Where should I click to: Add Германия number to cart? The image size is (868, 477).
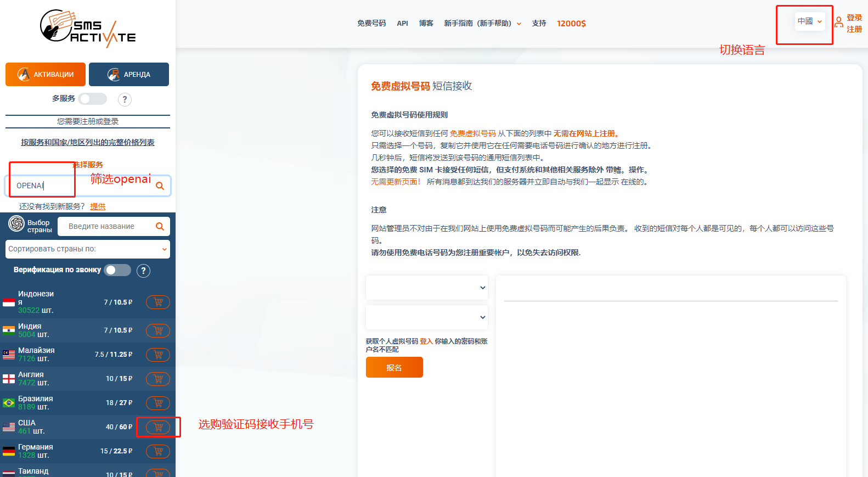(158, 451)
